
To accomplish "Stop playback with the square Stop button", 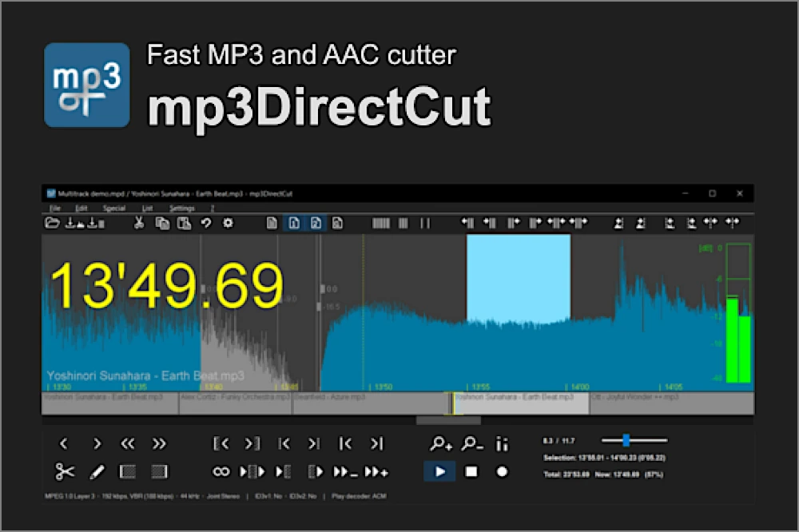I will tap(471, 472).
